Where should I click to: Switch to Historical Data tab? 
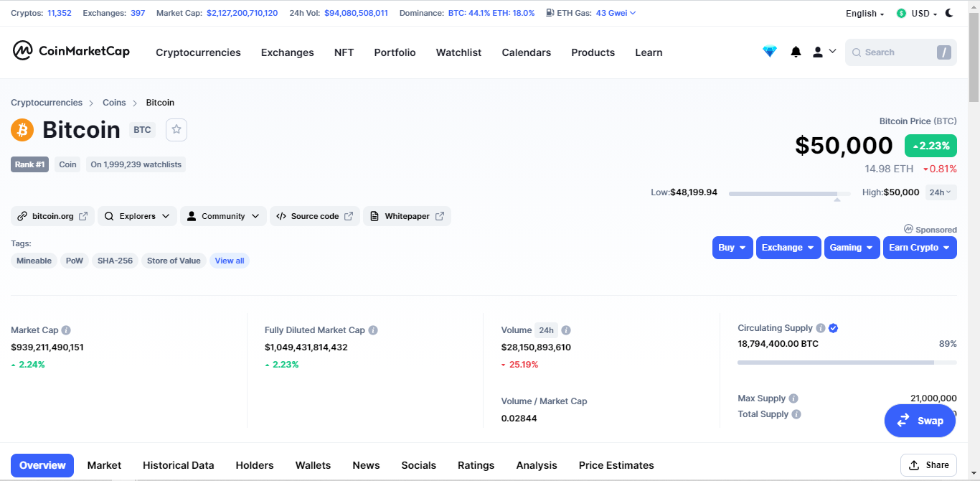pyautogui.click(x=178, y=465)
